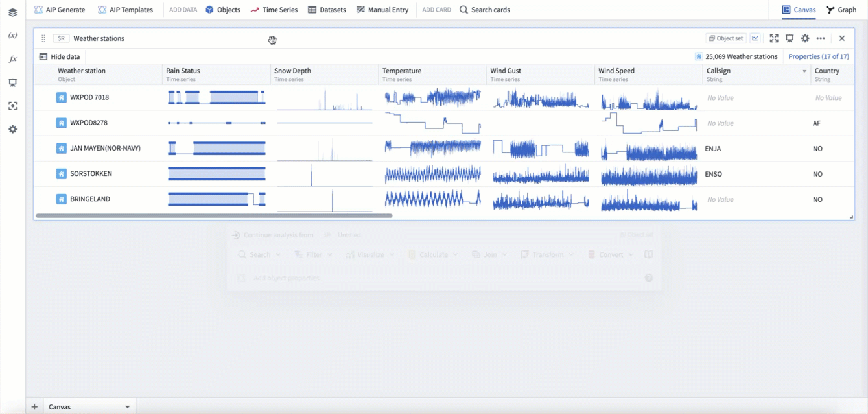Open the card settings gear icon
The image size is (868, 414).
coord(805,38)
